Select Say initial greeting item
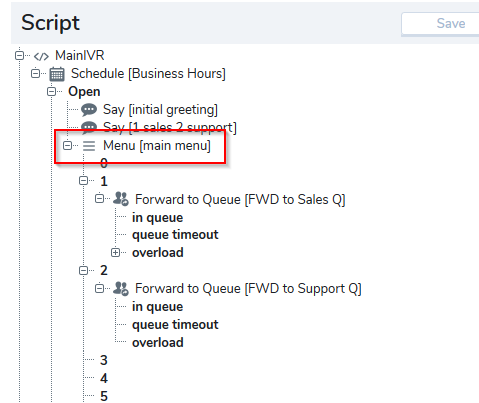The image size is (479, 403). [x=160, y=110]
